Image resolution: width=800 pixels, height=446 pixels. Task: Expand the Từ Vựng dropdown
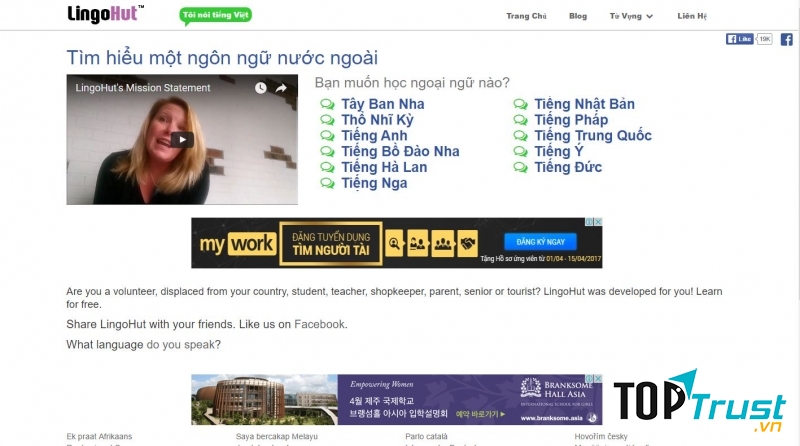(631, 16)
